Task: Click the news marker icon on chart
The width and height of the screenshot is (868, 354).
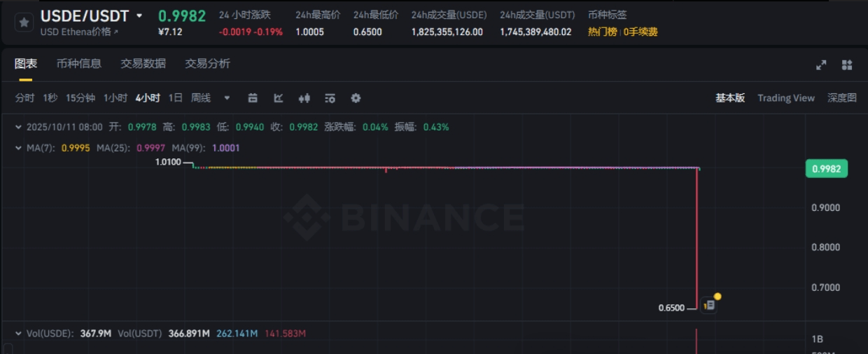Action: tap(708, 306)
